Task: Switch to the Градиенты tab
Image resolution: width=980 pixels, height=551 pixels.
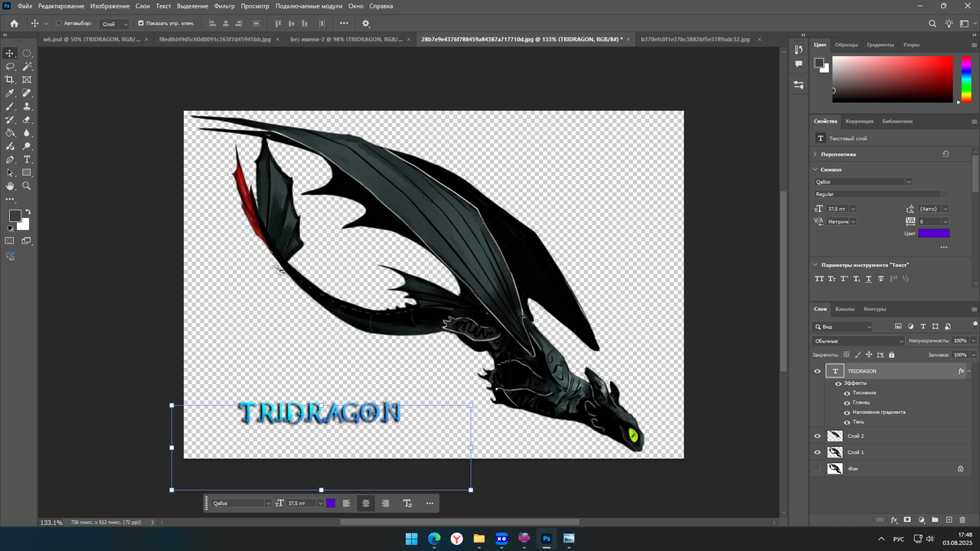Action: (880, 44)
